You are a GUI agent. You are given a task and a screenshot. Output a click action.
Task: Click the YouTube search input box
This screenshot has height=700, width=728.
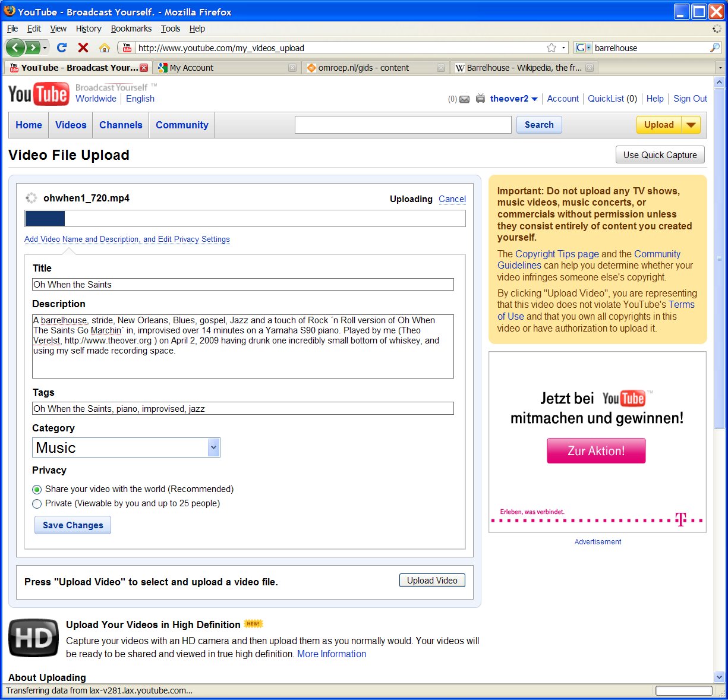[x=403, y=125]
